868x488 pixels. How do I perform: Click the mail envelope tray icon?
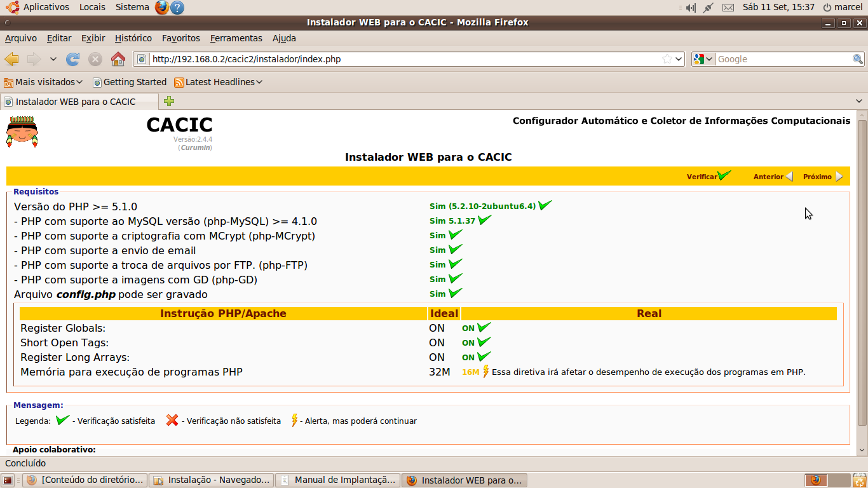pyautogui.click(x=728, y=8)
